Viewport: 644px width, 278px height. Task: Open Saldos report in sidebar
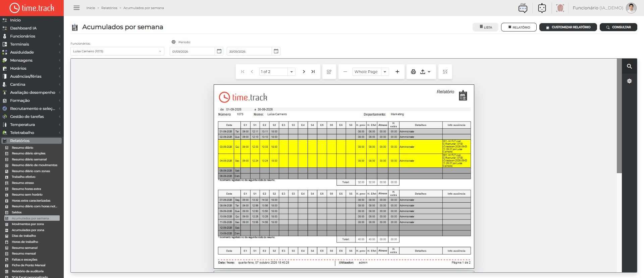(17, 212)
